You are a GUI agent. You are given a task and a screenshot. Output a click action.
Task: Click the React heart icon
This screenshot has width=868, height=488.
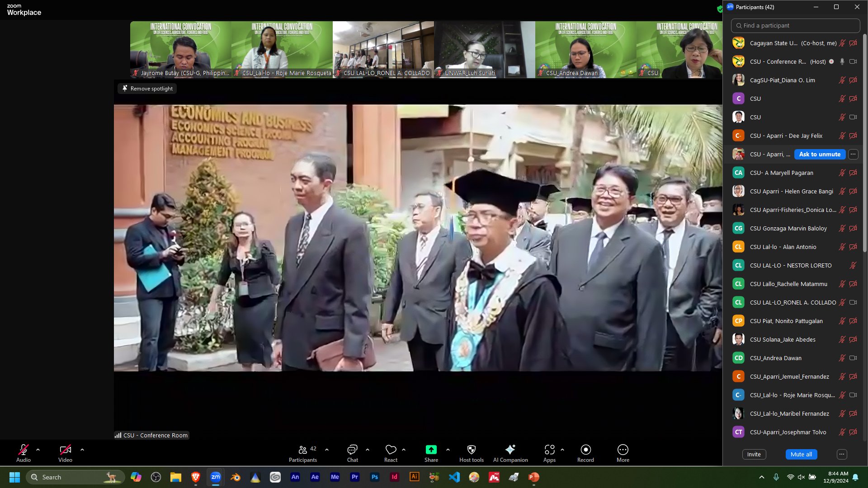(x=391, y=450)
